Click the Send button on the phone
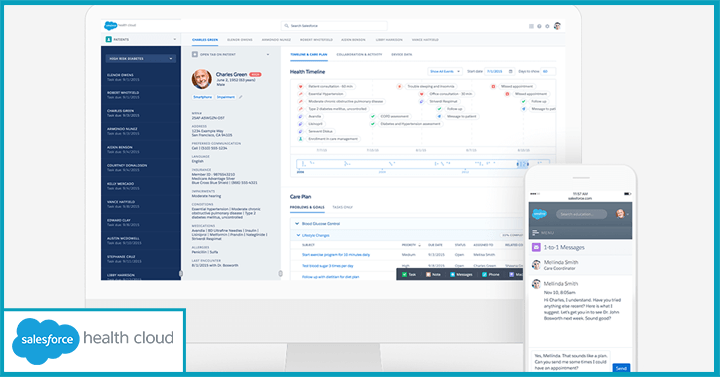This screenshot has width=720, height=377. 621,368
